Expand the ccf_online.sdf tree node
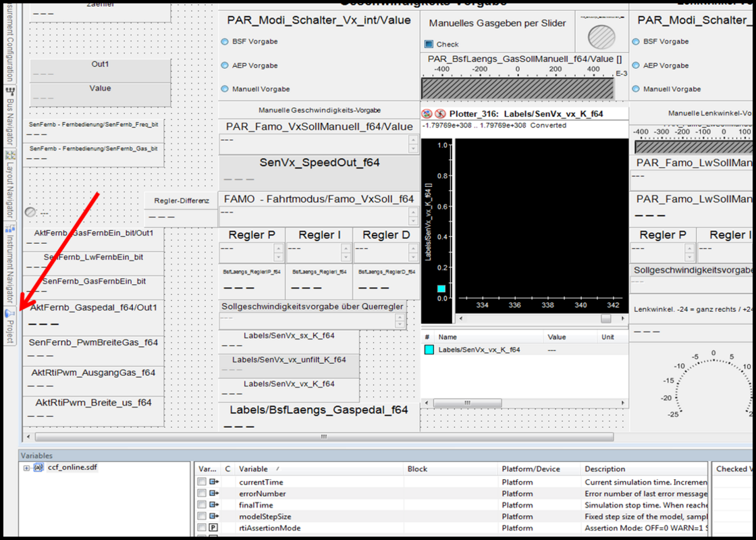Viewport: 756px width, 540px height. point(26,468)
